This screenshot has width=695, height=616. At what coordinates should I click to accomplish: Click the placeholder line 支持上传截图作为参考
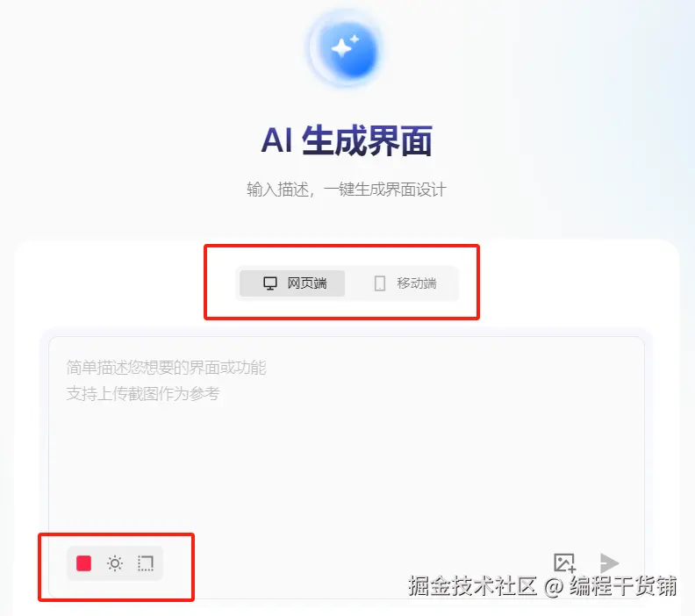[x=143, y=393]
